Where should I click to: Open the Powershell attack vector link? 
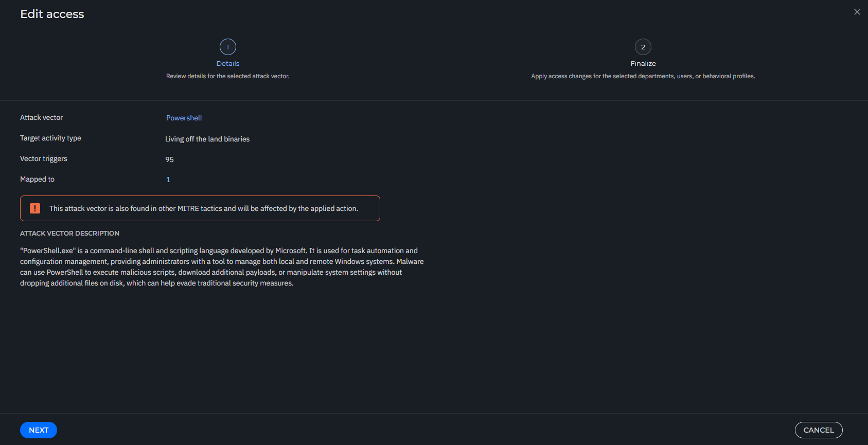tap(184, 118)
